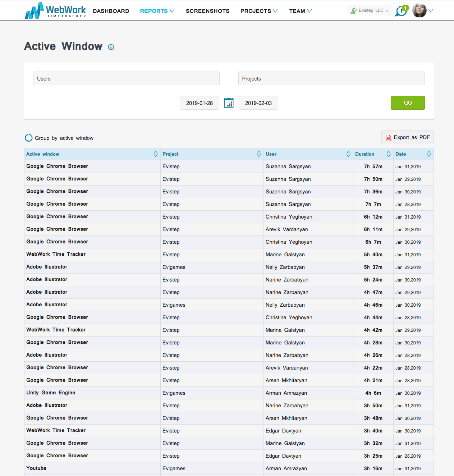Image resolution: width=454 pixels, height=476 pixels.
Task: Click the WebWork Time Tracker logo
Action: point(55,11)
